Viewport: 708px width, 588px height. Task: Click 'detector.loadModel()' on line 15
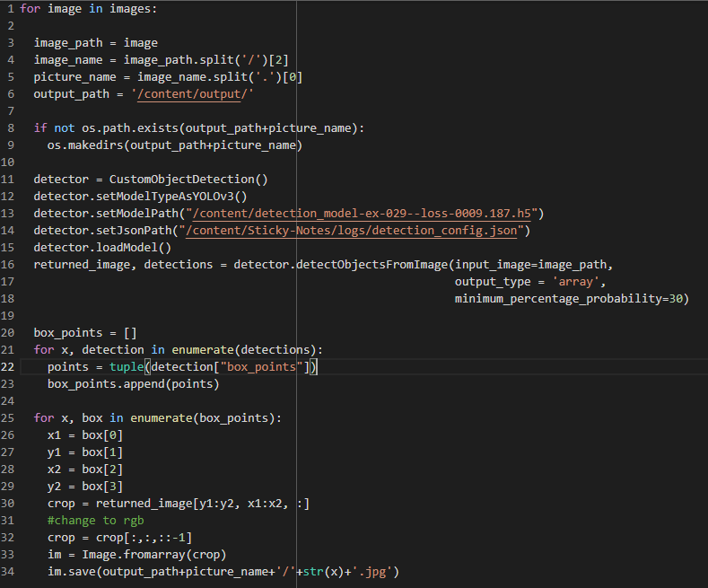(102, 248)
